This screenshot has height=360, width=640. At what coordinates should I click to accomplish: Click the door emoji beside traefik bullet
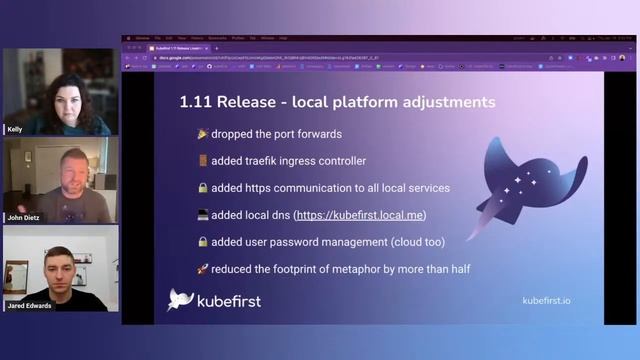coord(203,161)
